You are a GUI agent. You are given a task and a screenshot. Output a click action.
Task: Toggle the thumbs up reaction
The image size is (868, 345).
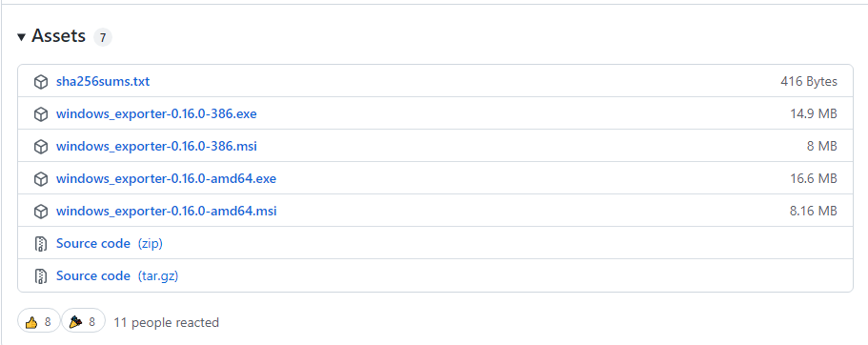(38, 322)
